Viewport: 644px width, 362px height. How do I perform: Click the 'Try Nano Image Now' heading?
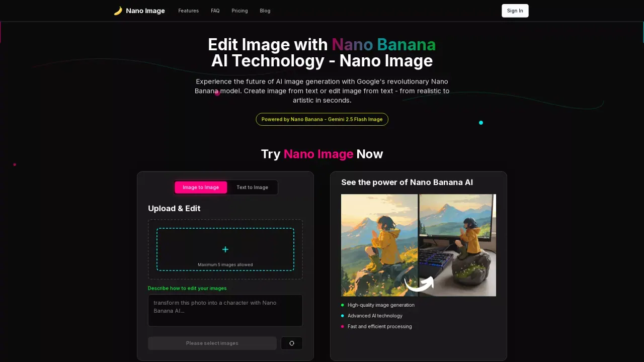tap(322, 154)
